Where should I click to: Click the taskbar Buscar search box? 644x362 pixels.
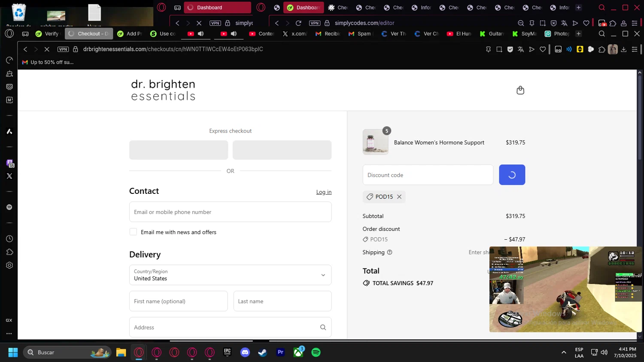[67, 353]
